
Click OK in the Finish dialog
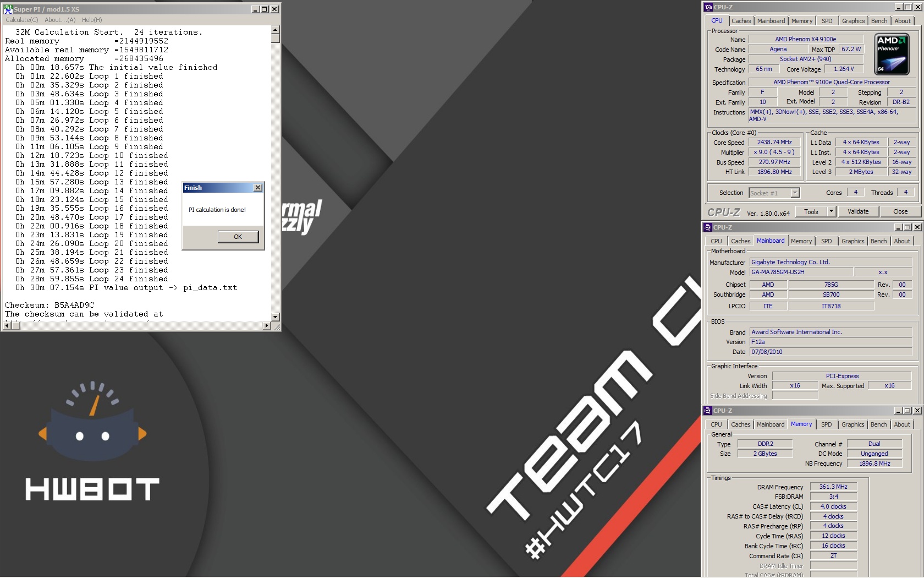238,237
